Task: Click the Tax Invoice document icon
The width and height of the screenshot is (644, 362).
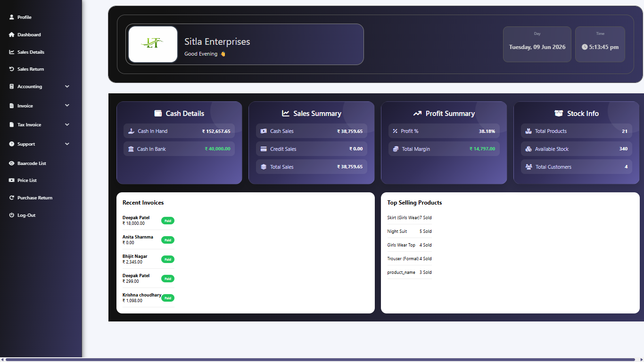Action: [x=12, y=124]
